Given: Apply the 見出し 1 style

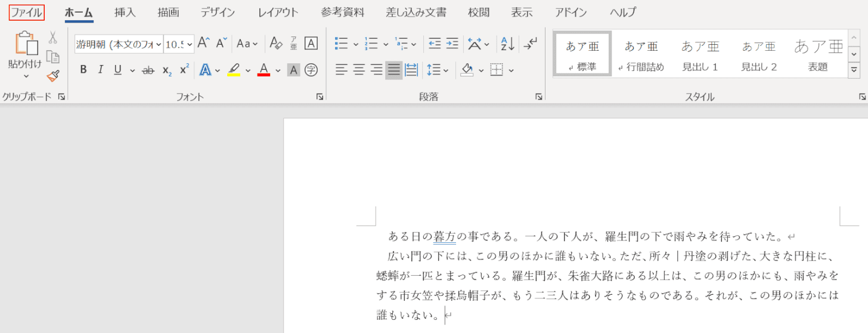Looking at the screenshot, I should [700, 54].
